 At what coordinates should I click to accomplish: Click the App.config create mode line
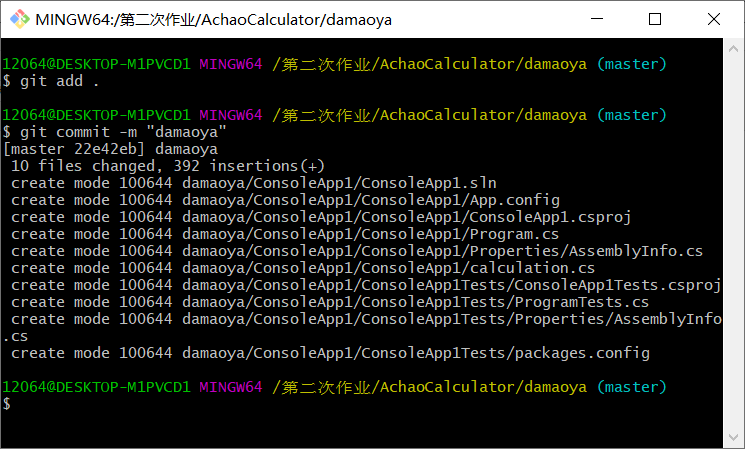285,201
